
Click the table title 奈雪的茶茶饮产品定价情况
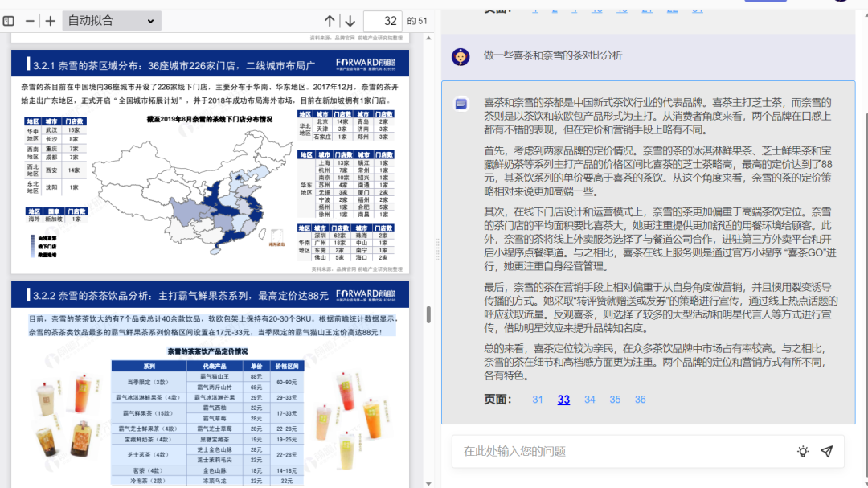[207, 351]
